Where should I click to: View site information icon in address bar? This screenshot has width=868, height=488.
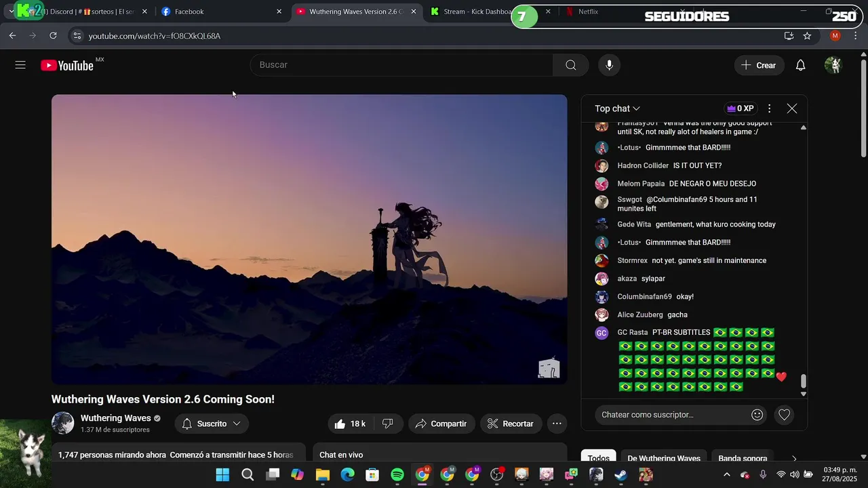77,36
